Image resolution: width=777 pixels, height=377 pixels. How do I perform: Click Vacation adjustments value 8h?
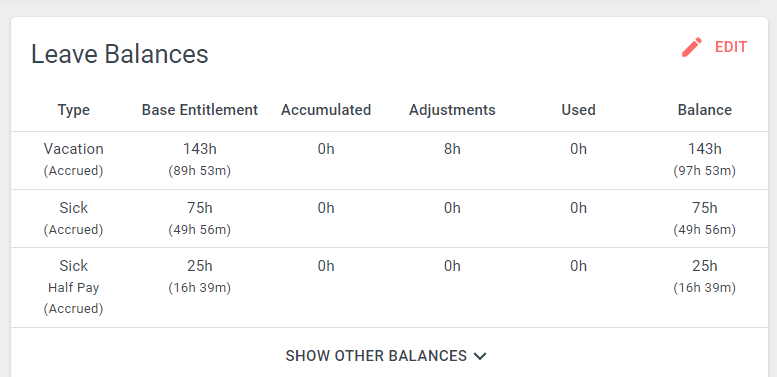(x=452, y=149)
